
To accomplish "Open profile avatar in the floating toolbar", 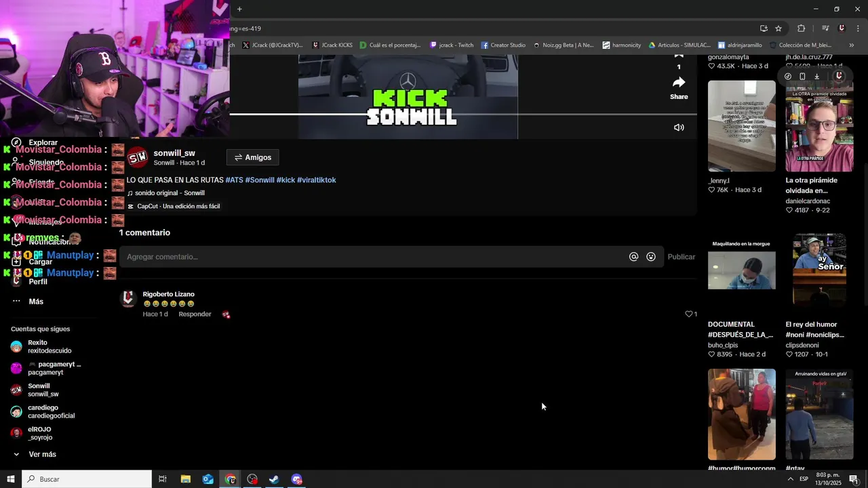I will (x=839, y=75).
